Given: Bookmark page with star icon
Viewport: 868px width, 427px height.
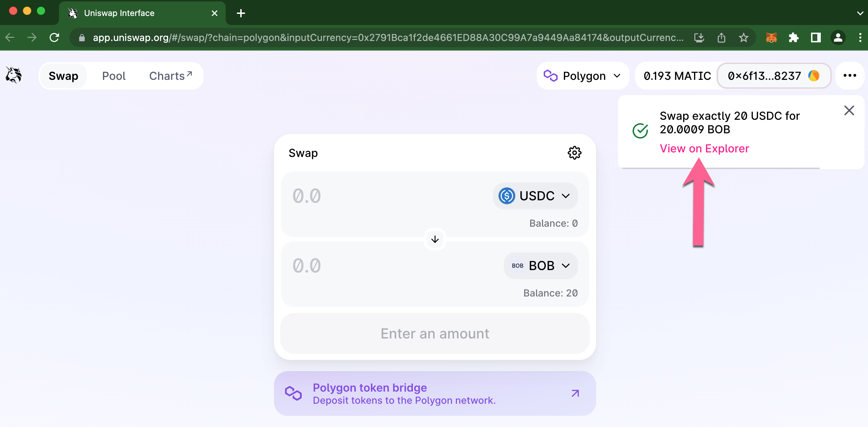Looking at the screenshot, I should click(743, 37).
